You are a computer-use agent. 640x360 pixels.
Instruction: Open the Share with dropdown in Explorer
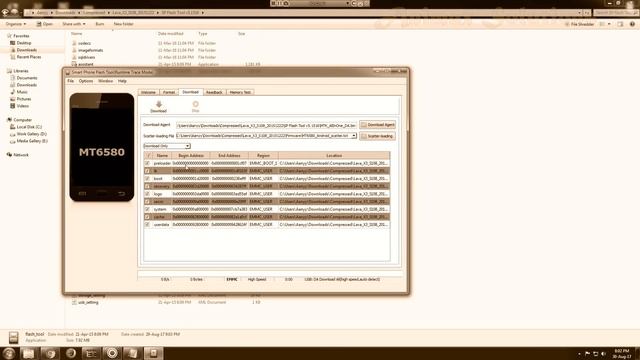[74, 24]
